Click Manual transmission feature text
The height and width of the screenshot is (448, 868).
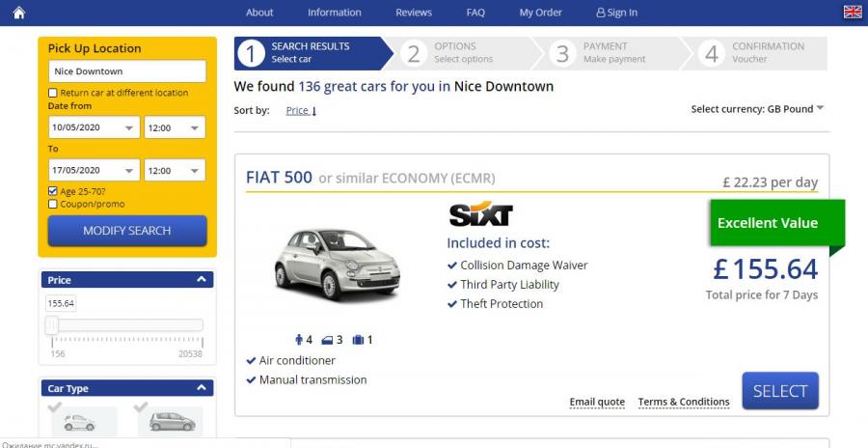pyautogui.click(x=312, y=379)
